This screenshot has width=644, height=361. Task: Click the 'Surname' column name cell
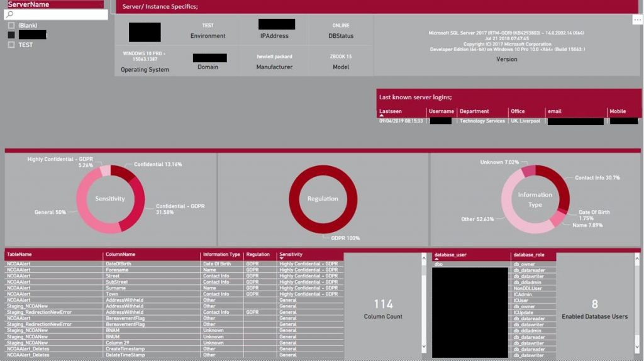coord(116,288)
